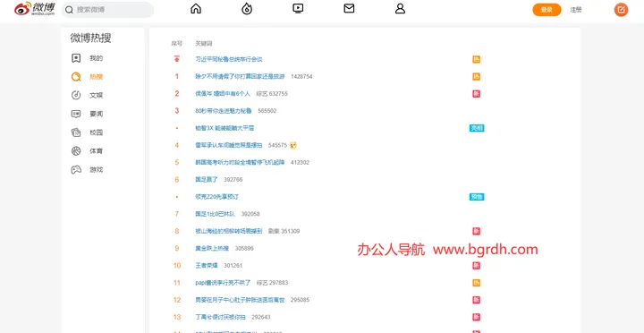Open the 黄金跌上热搜 trending topic

click(212, 248)
